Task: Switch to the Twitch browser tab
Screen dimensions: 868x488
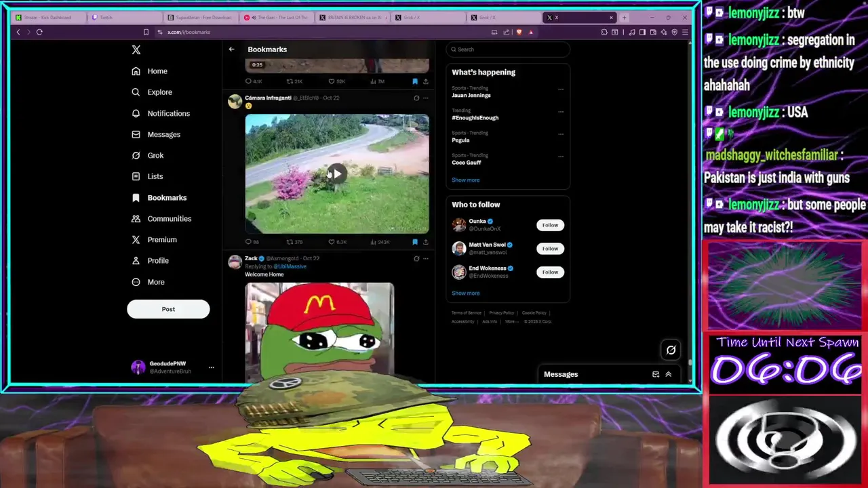Action: pos(123,17)
